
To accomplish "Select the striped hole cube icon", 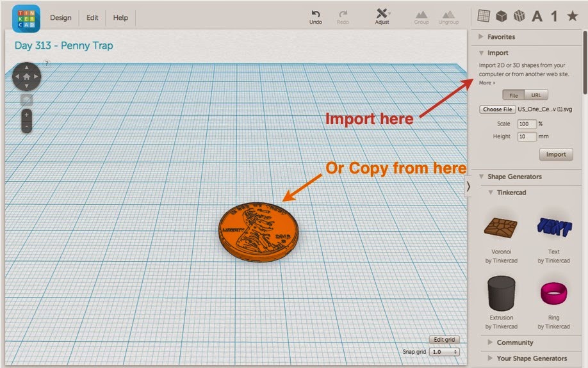I will click(x=519, y=16).
